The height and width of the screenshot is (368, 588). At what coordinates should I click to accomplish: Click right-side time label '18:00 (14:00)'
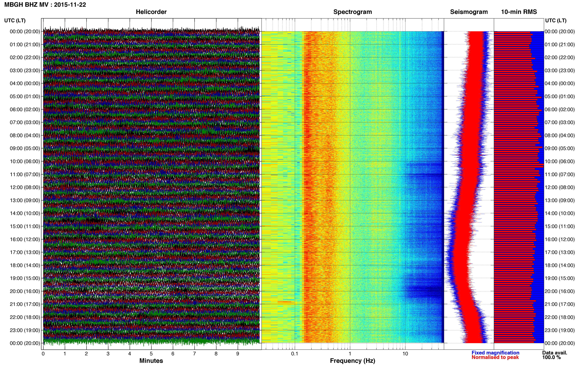[x=560, y=265]
